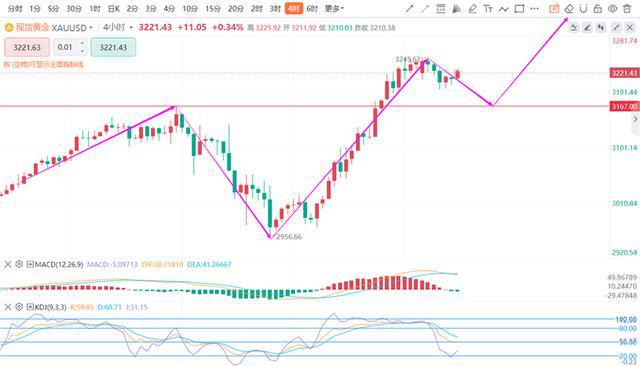Remove the MACD indicator with X
640x366 pixels.
pos(8,264)
